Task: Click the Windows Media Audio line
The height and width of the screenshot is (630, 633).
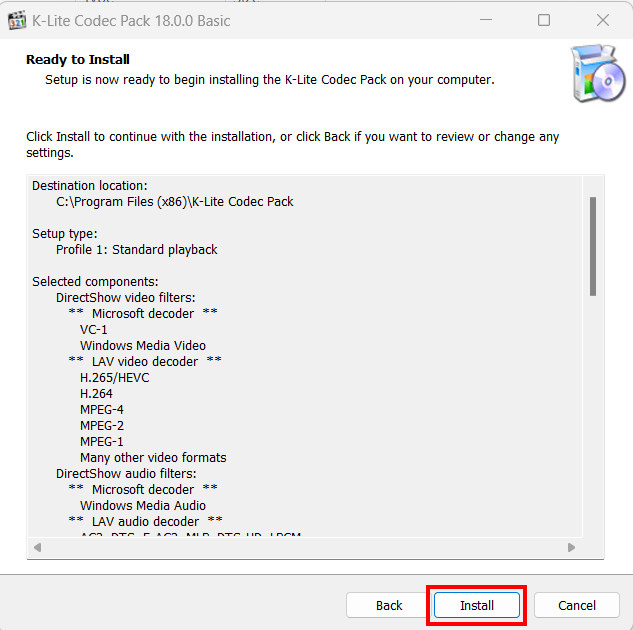Action: click(x=143, y=505)
